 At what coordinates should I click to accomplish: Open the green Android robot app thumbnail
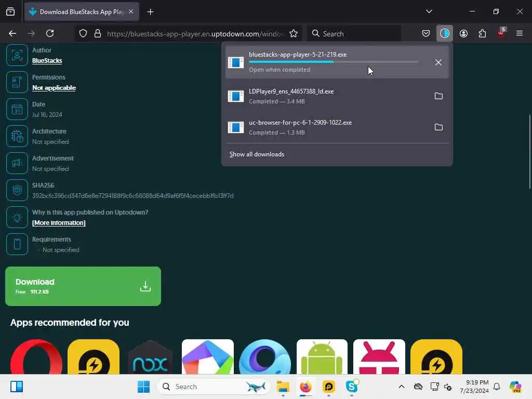click(x=322, y=356)
